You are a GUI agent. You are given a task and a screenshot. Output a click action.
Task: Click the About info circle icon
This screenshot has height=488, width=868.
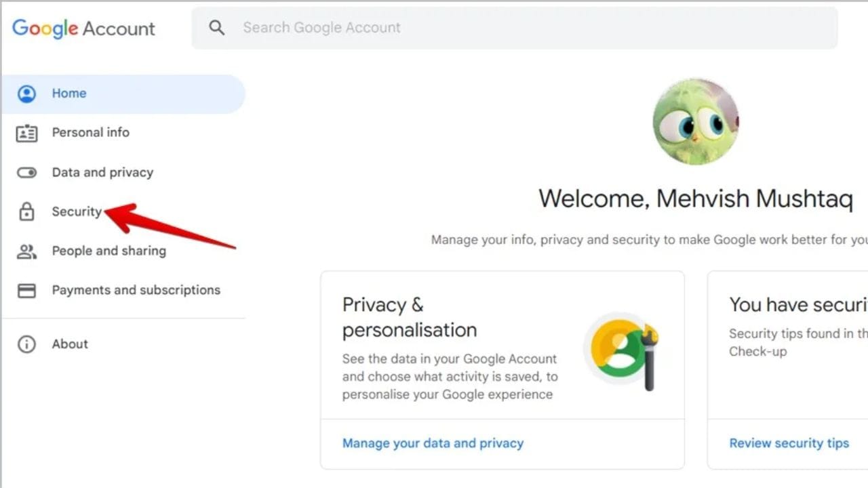click(26, 344)
